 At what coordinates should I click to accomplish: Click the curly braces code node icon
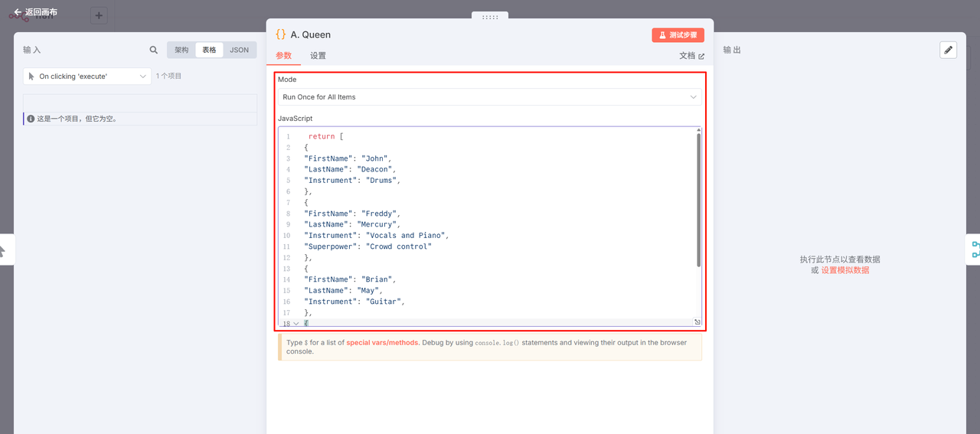(281, 34)
